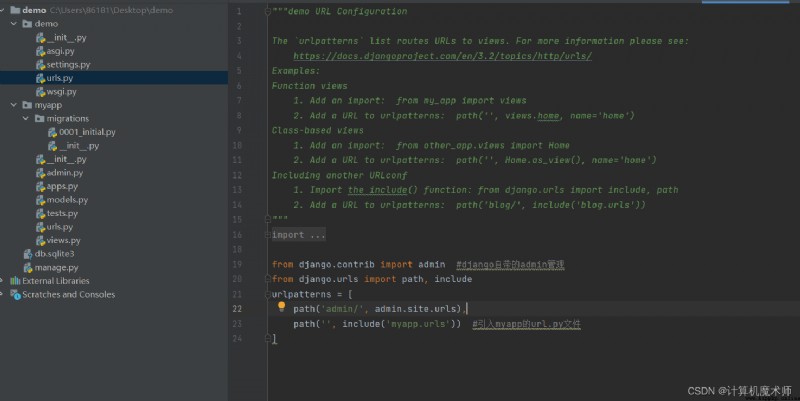Click the db.sqlite3 file icon
This screenshot has height=401, width=800.
pyautogui.click(x=28, y=254)
